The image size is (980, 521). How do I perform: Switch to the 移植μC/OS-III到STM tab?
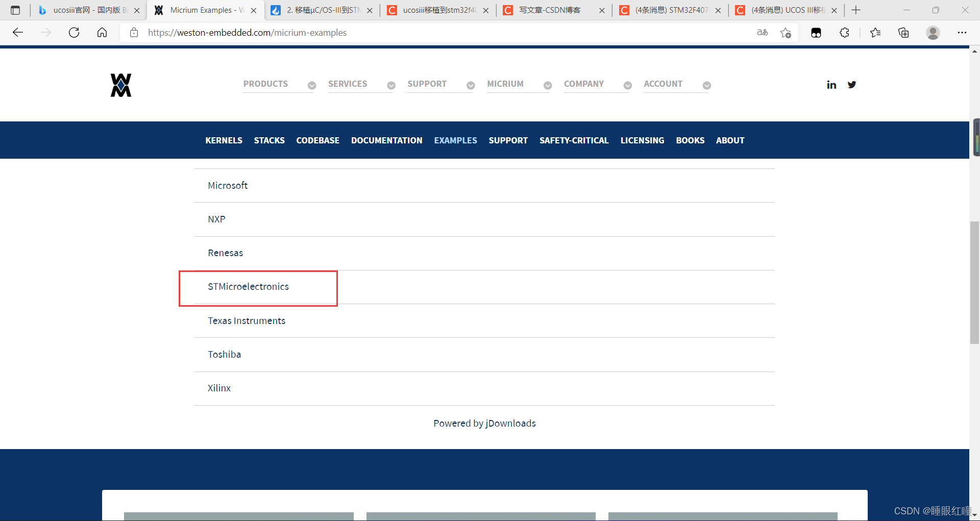[323, 10]
